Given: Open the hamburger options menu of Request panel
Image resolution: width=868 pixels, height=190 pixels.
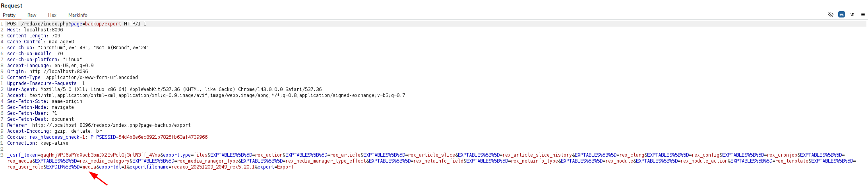Looking at the screenshot, I should point(863,14).
